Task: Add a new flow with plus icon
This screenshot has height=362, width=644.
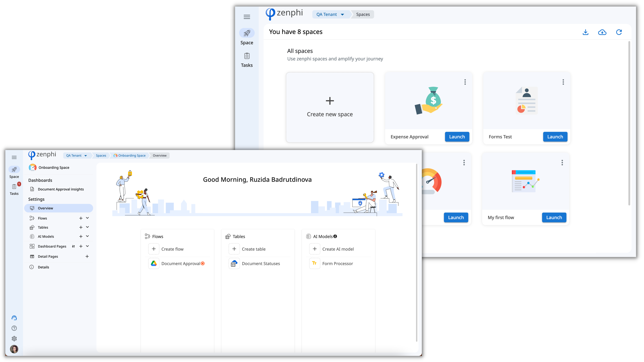Action: (81, 218)
